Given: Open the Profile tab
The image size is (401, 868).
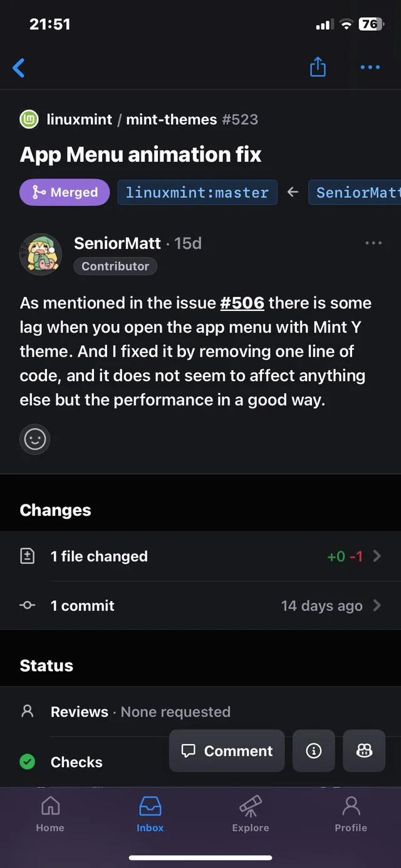Looking at the screenshot, I should pos(350,813).
